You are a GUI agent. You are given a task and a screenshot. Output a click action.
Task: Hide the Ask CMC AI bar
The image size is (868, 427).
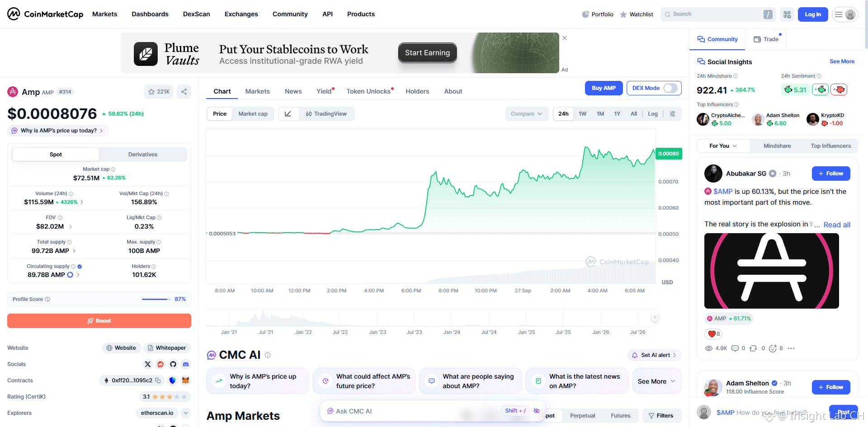[537, 411]
